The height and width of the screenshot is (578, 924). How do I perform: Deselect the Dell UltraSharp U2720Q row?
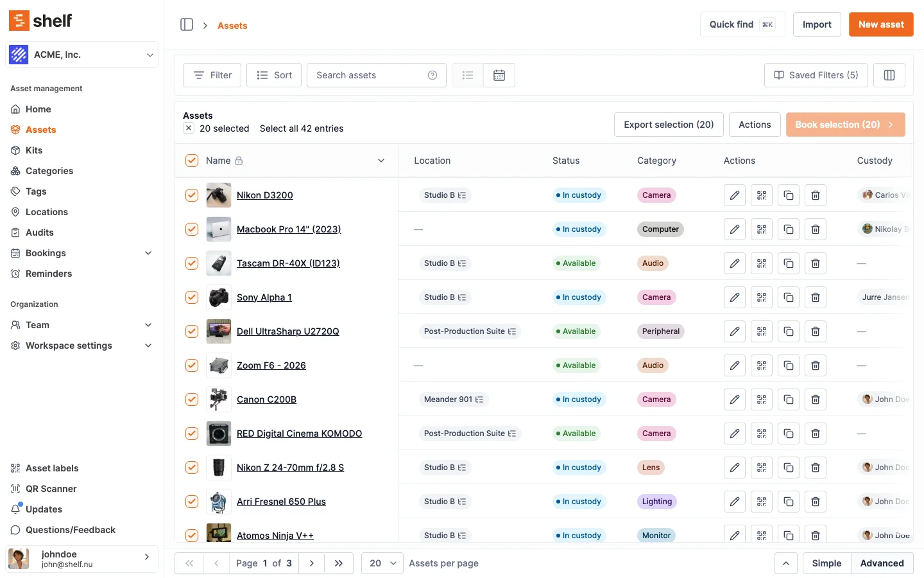[x=192, y=331]
